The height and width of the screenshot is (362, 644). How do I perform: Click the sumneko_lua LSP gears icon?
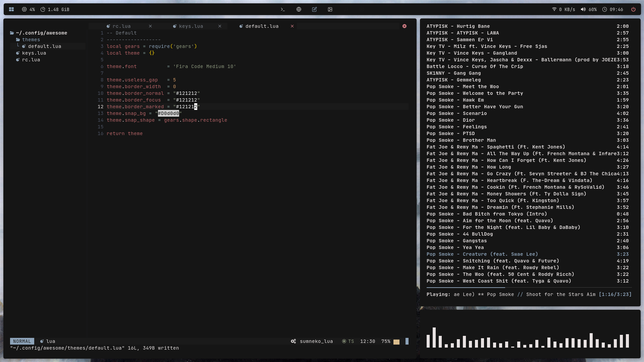tap(293, 341)
